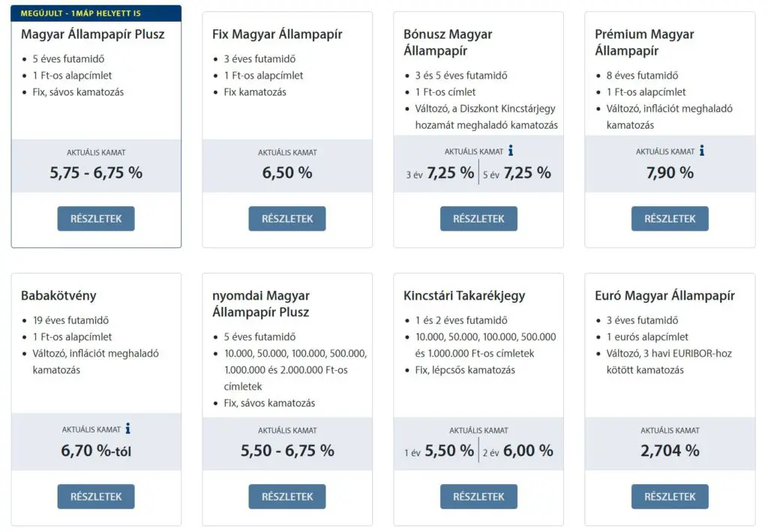The width and height of the screenshot is (768, 532).
Task: View Babakötvény details via Részletek button
Action: (96, 496)
